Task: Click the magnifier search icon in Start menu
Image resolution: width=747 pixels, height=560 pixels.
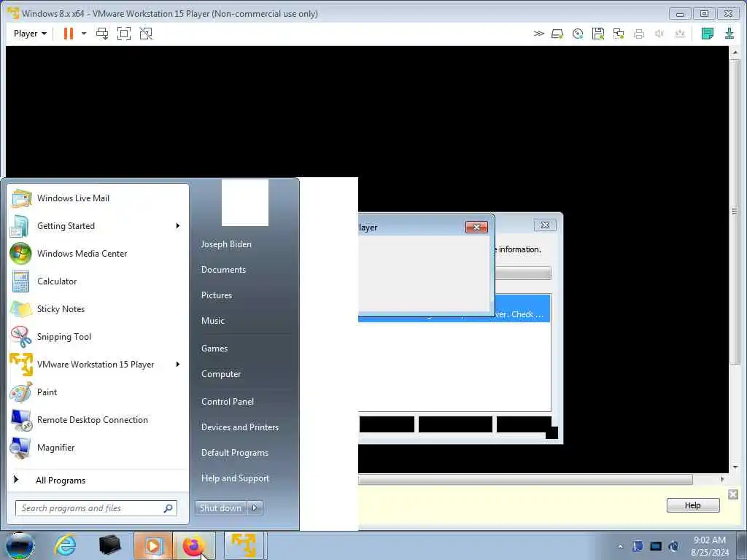Action: tap(169, 508)
